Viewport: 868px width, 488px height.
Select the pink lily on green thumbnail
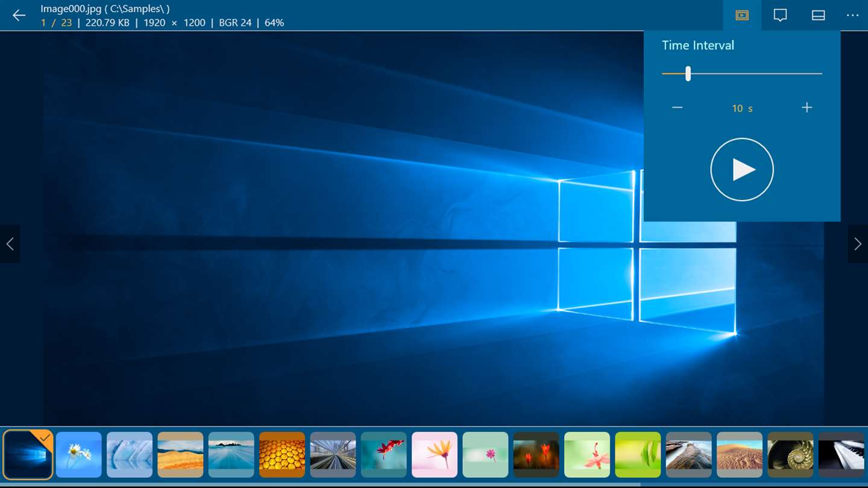click(587, 454)
